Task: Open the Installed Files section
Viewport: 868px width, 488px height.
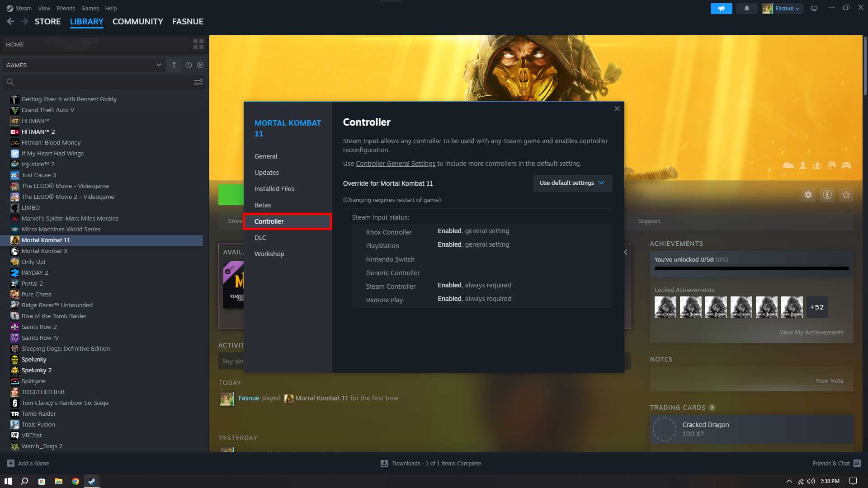Action: pyautogui.click(x=274, y=189)
